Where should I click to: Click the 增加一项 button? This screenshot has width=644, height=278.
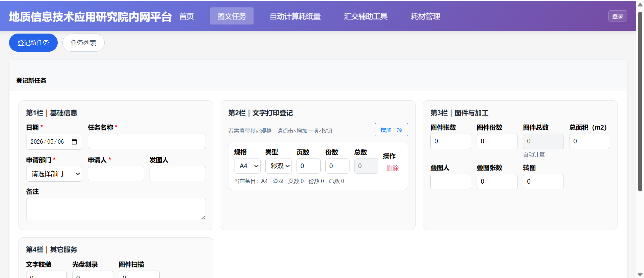(x=391, y=130)
